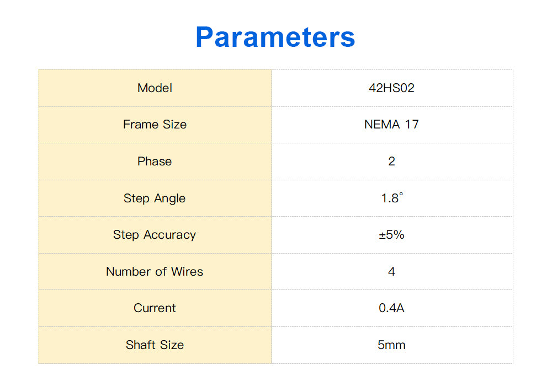552x392 pixels.
Task: Click the word Frame in the table
Action: [141, 125]
